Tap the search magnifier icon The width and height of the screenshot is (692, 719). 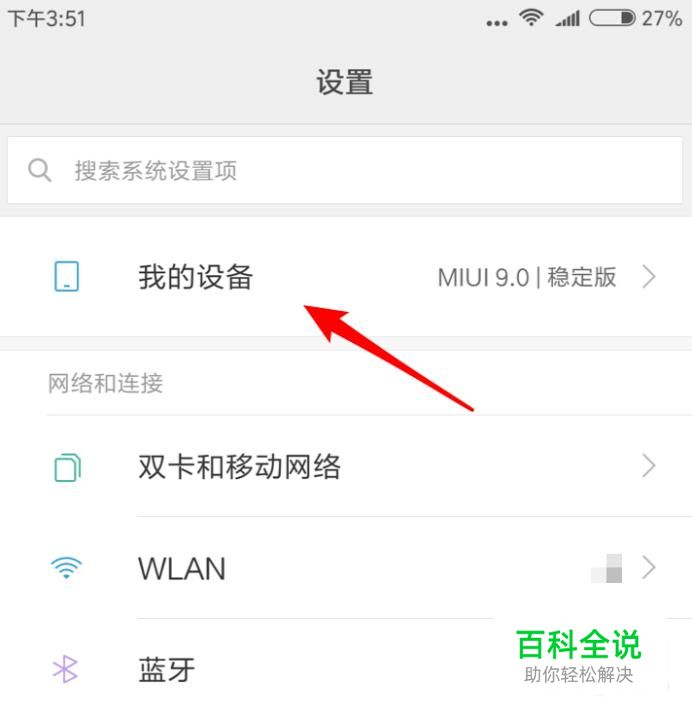39,171
